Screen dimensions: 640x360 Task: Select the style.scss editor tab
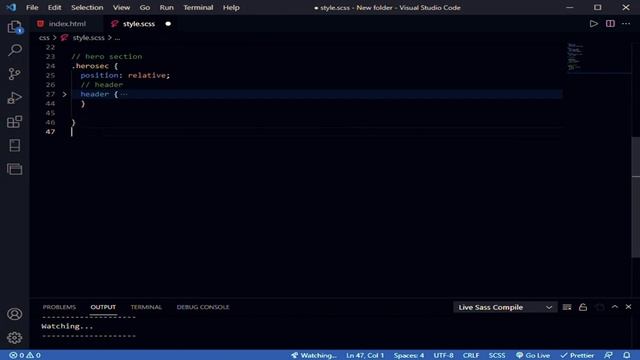(x=139, y=24)
